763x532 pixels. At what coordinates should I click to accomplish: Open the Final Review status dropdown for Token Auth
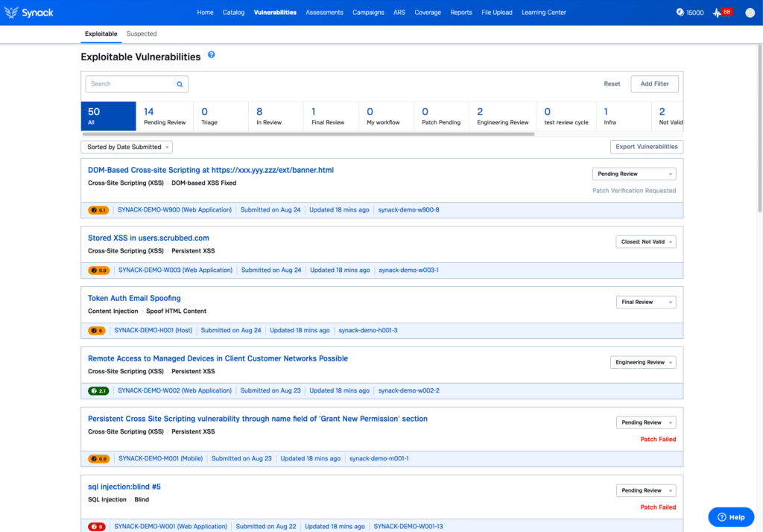point(646,303)
